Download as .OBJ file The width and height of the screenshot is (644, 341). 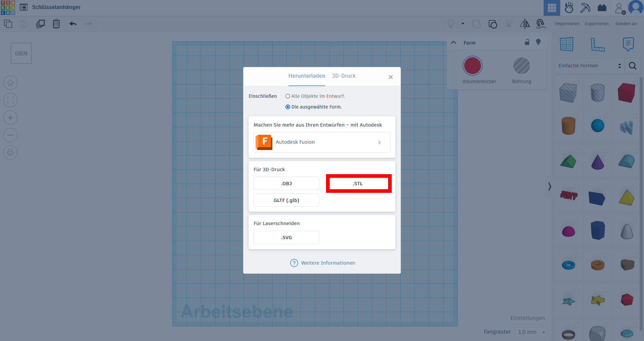click(286, 184)
